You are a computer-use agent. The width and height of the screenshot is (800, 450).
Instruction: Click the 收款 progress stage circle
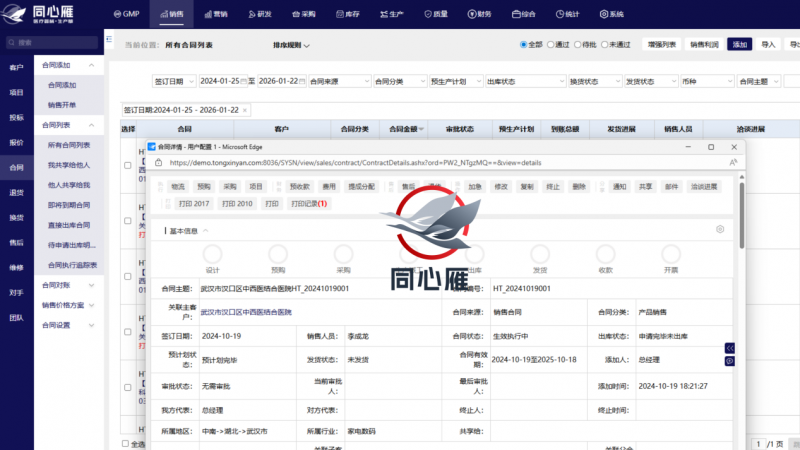click(605, 254)
